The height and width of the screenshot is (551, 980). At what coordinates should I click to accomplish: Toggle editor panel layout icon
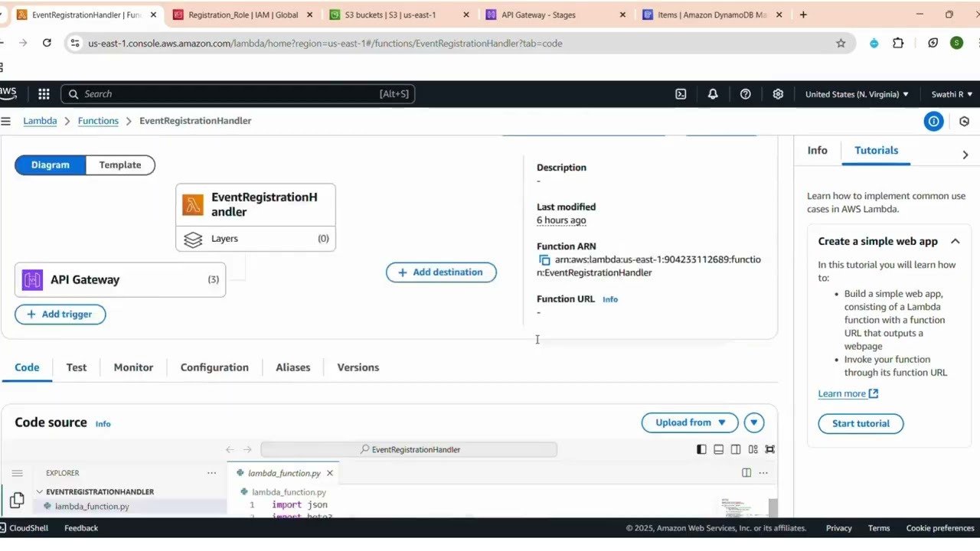[718, 449]
